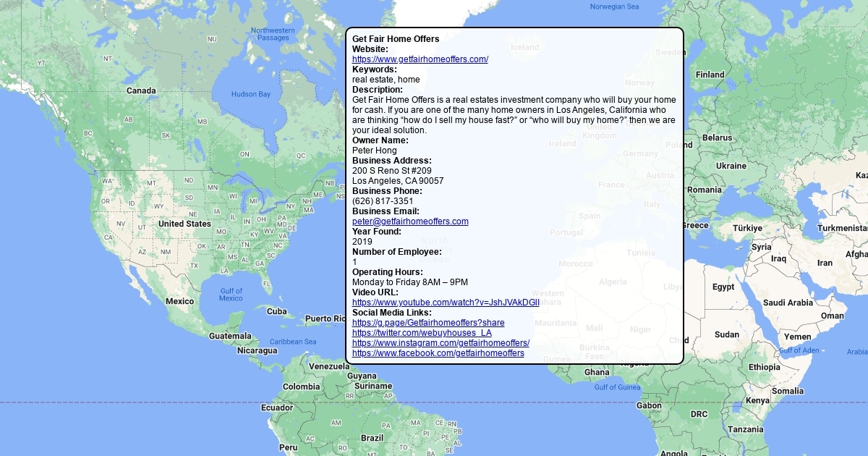This screenshot has width=868, height=456.
Task: Select the Brazil label on the map
Action: point(373,438)
